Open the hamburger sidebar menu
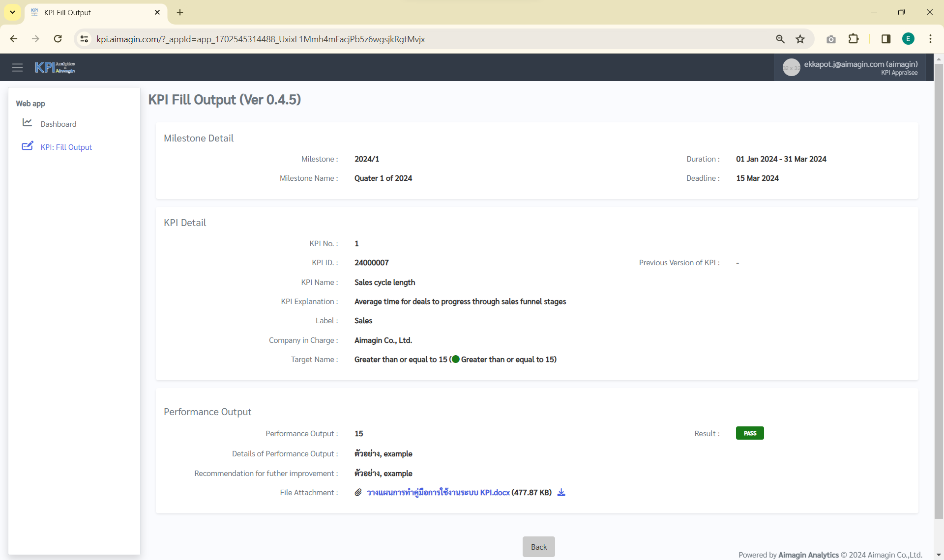Image resolution: width=944 pixels, height=560 pixels. pyautogui.click(x=17, y=67)
